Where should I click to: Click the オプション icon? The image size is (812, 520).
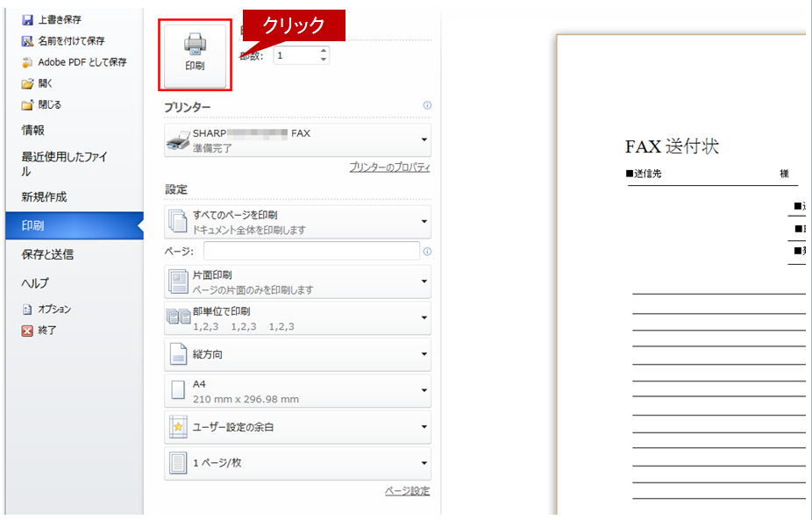tap(27, 310)
